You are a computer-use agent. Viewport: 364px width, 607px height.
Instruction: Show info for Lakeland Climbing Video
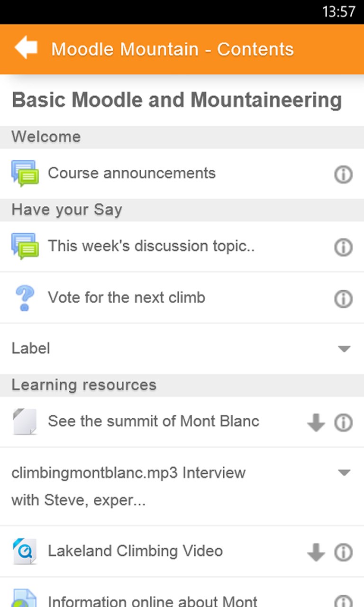(343, 552)
